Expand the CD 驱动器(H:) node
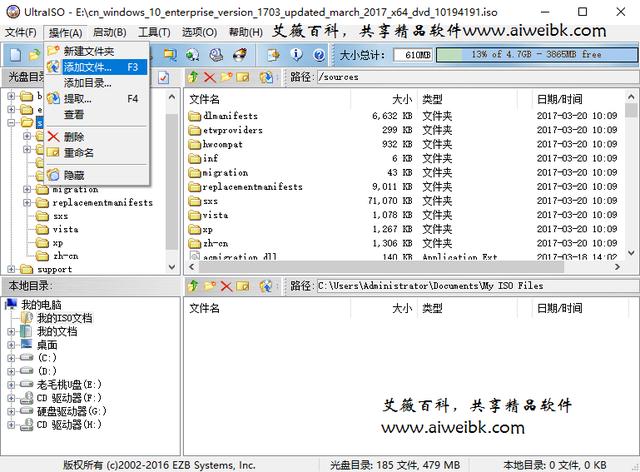The width and height of the screenshot is (640, 472). coord(11,425)
